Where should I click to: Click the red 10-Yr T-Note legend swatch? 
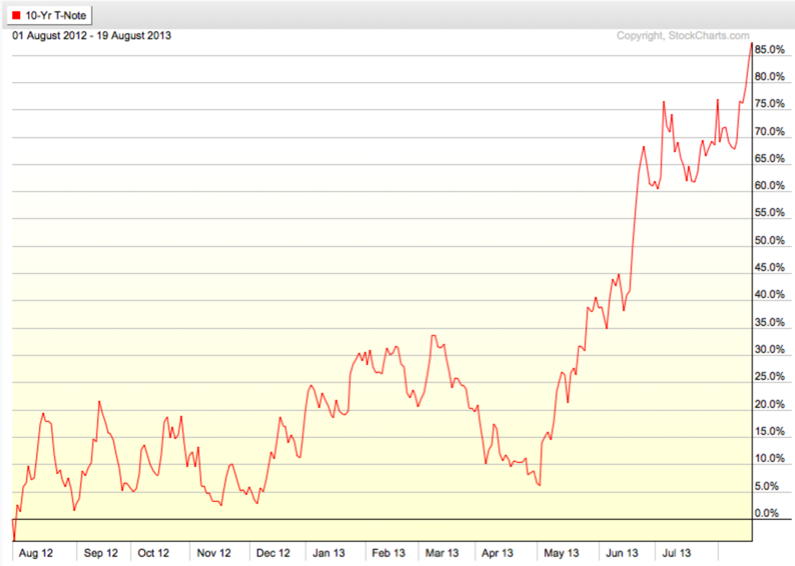pos(16,15)
